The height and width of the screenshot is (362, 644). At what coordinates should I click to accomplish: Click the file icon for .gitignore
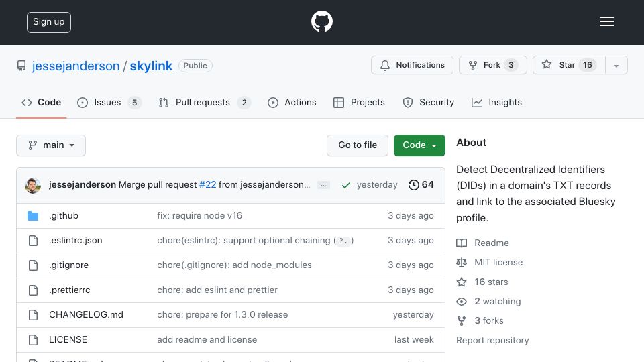pos(34,265)
